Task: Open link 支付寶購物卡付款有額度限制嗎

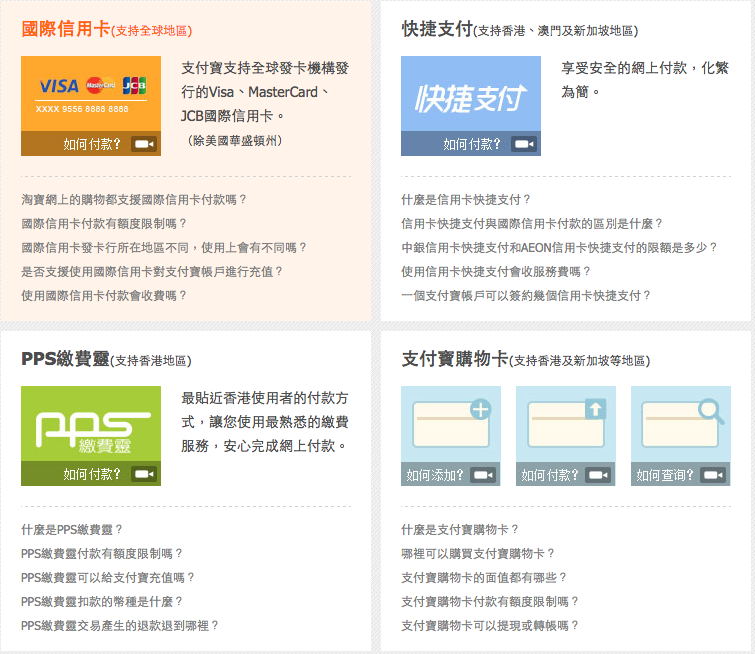Action: click(490, 602)
